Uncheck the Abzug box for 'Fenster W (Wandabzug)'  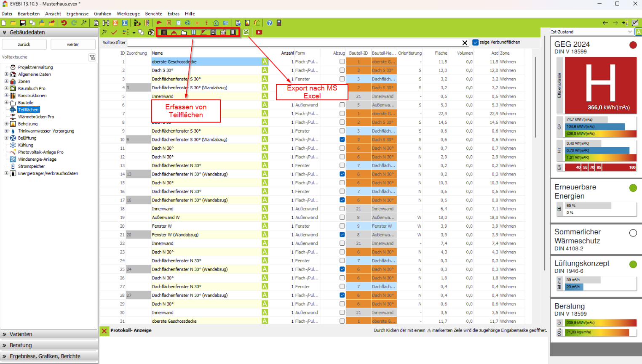coord(342,235)
